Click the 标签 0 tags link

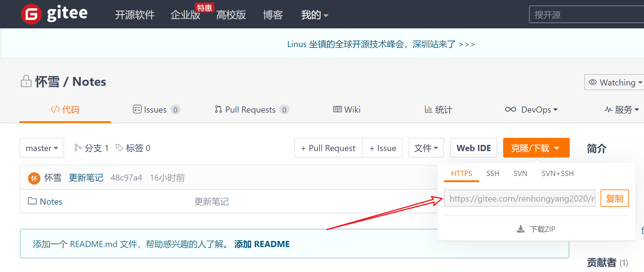(x=133, y=148)
